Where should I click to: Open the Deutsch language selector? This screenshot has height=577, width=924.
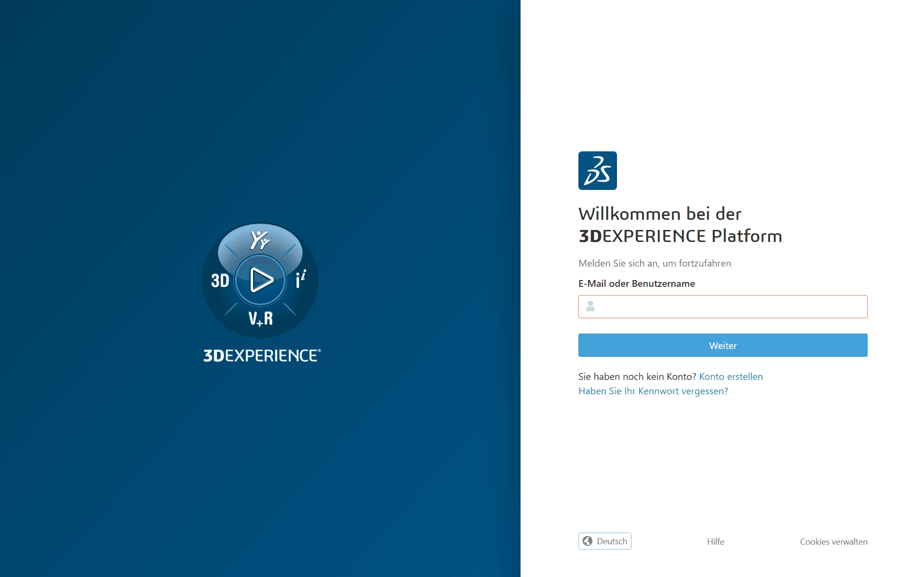click(605, 541)
